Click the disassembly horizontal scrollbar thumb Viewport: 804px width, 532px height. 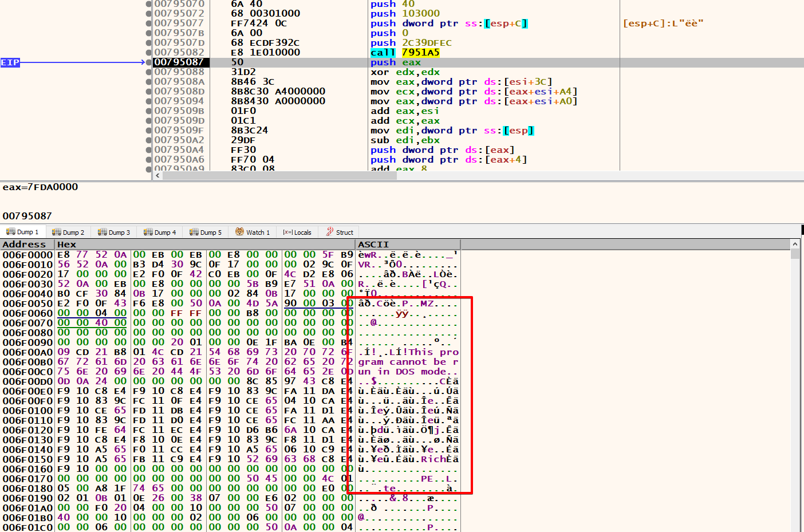click(x=279, y=176)
